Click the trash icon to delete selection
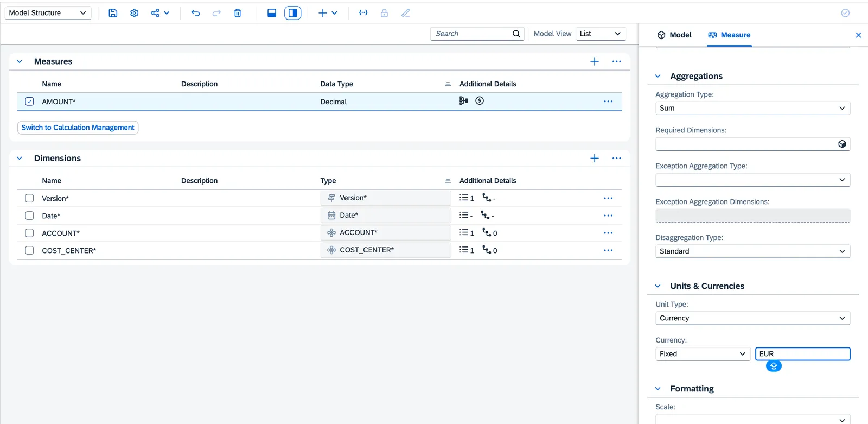This screenshot has height=424, width=868. (x=238, y=13)
